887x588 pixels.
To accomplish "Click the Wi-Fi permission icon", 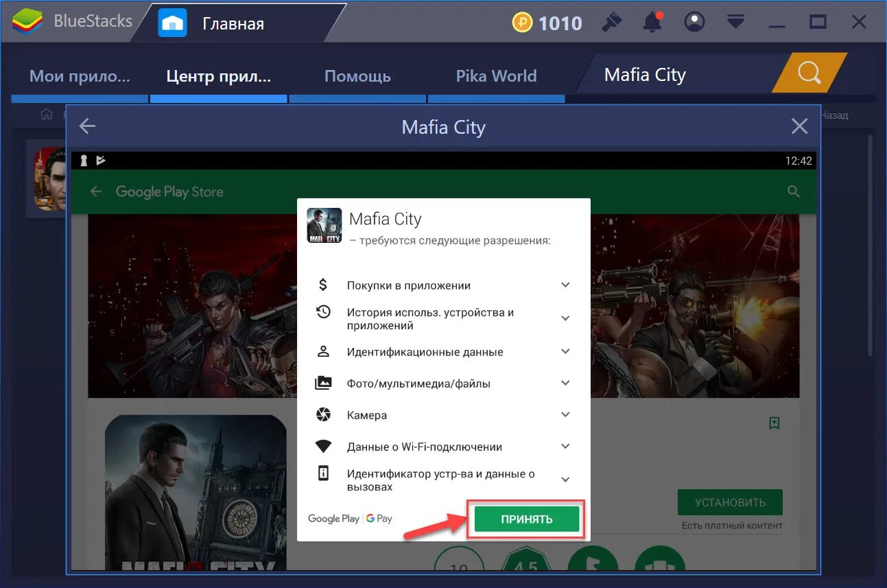I will 323,447.
